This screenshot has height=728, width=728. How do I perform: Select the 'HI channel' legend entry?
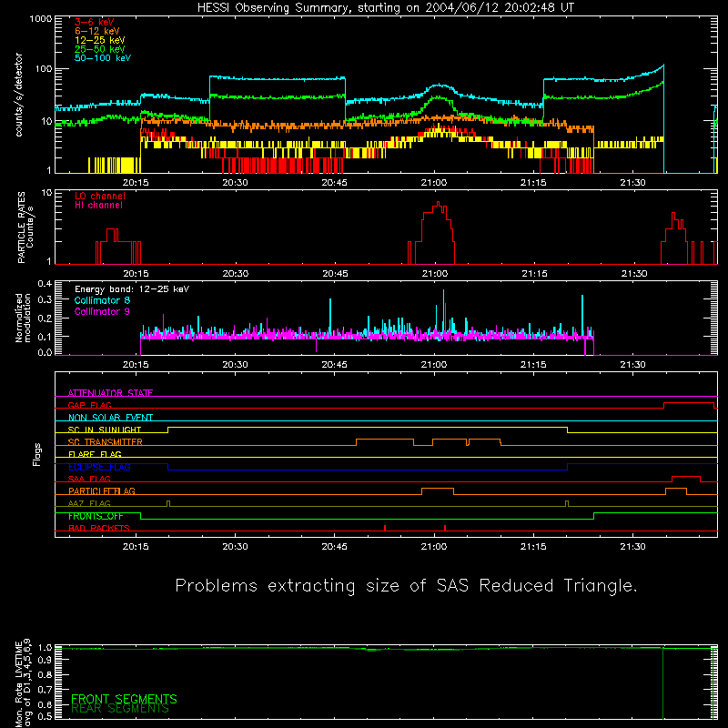tap(98, 206)
